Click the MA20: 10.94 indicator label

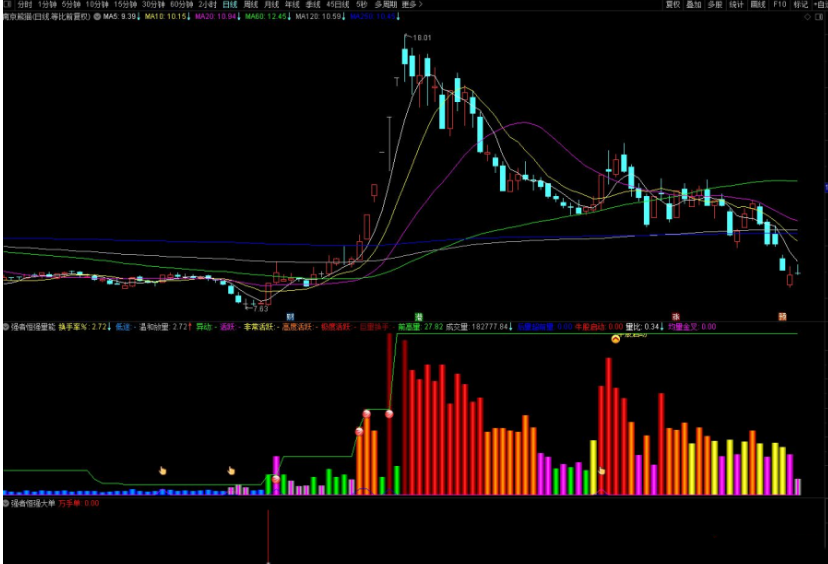click(218, 17)
